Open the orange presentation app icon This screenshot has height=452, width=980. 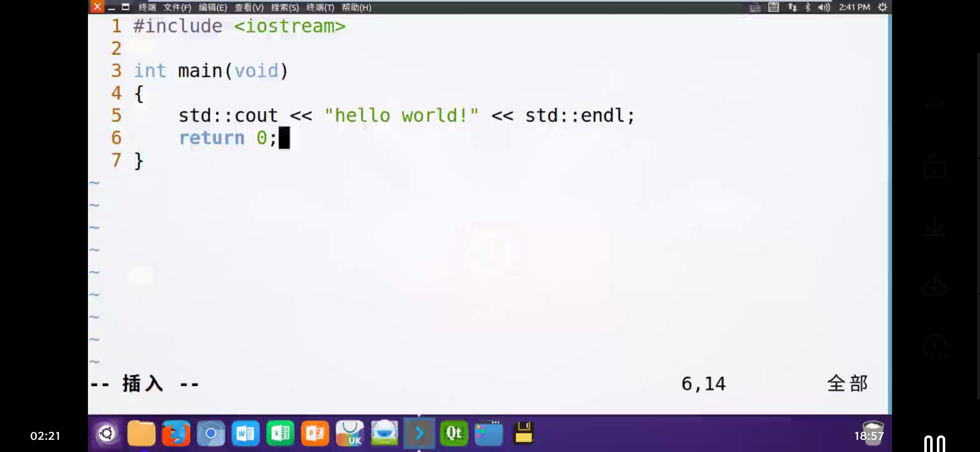tap(315, 434)
